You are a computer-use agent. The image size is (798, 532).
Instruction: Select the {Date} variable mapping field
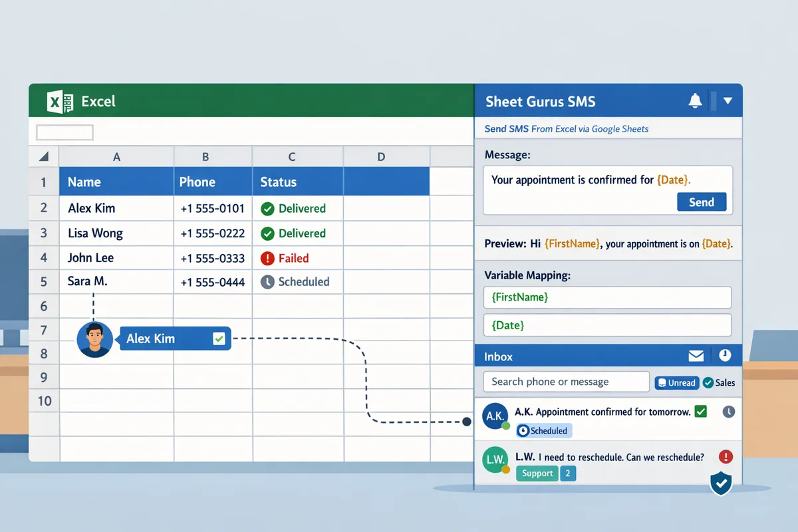pos(608,325)
